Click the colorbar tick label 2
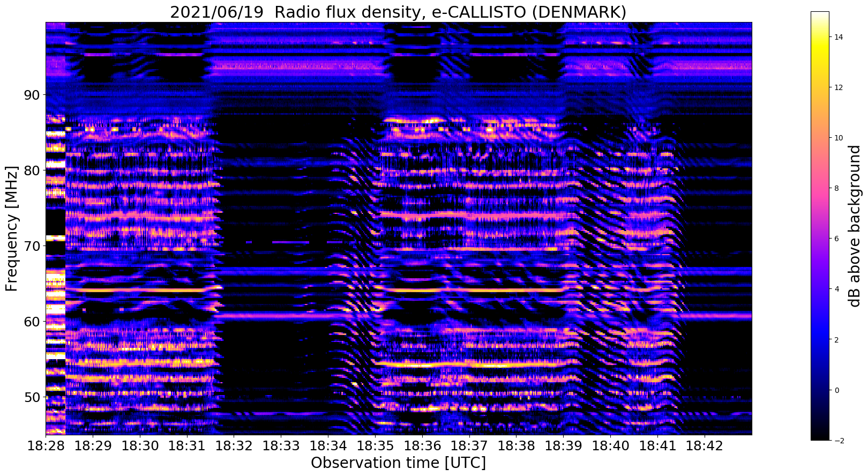The height and width of the screenshot is (476, 868). click(x=836, y=339)
